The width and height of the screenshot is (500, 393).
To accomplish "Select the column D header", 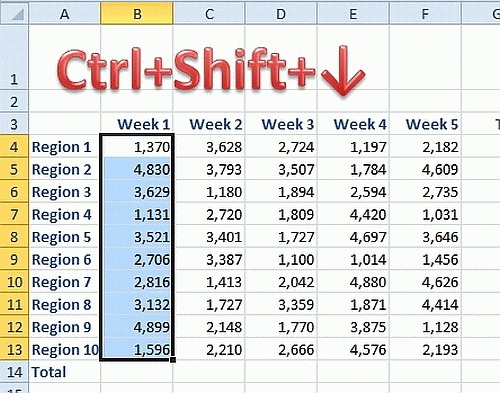I will 281,13.
